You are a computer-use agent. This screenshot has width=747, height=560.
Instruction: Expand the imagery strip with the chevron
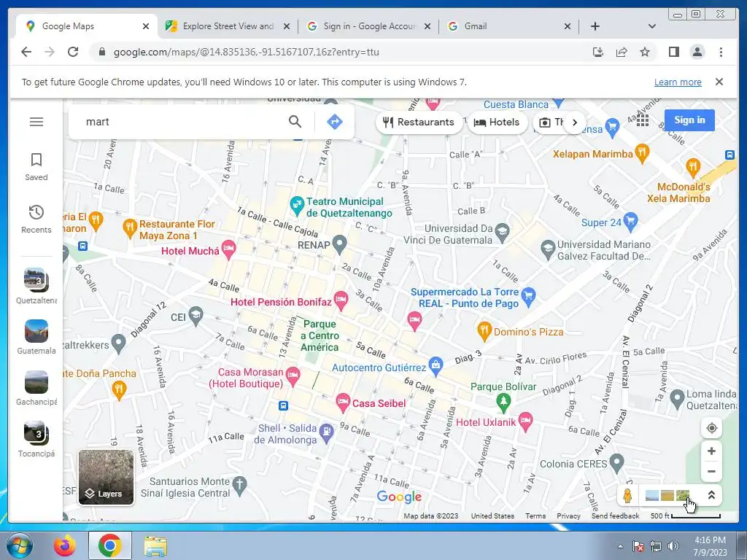(x=711, y=495)
